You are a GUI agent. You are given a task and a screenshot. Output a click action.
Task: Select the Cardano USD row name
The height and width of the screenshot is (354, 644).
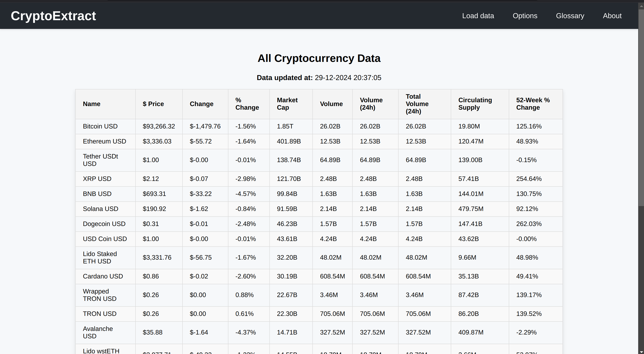[x=103, y=276]
